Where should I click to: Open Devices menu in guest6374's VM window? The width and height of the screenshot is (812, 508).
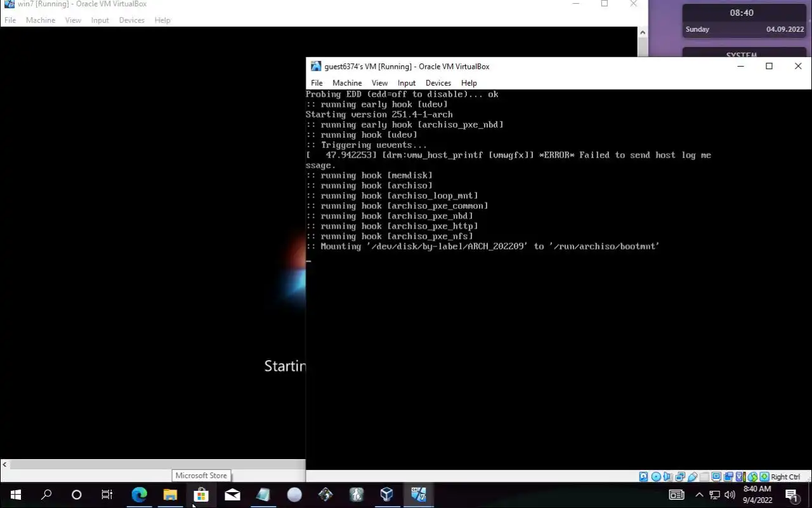438,83
